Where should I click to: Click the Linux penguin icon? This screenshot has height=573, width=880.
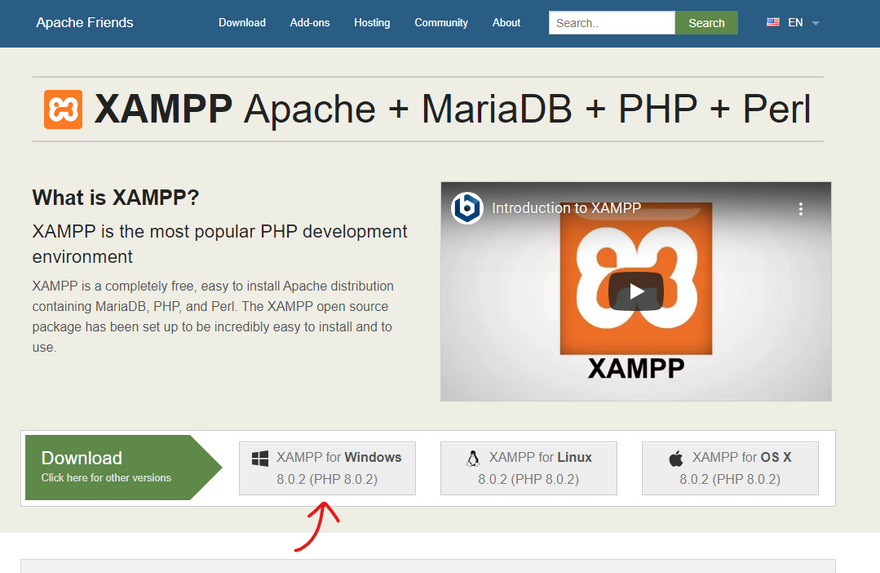pyautogui.click(x=472, y=458)
